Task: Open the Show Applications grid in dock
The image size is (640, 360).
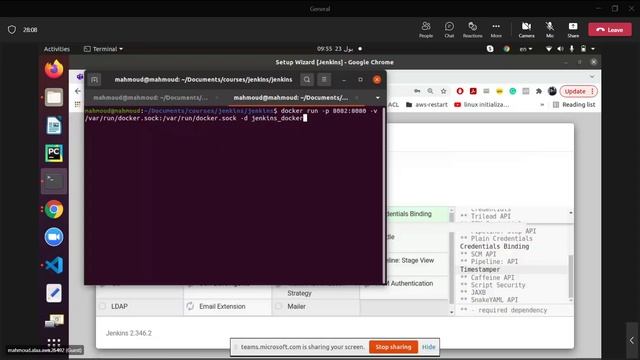Action: (54, 342)
